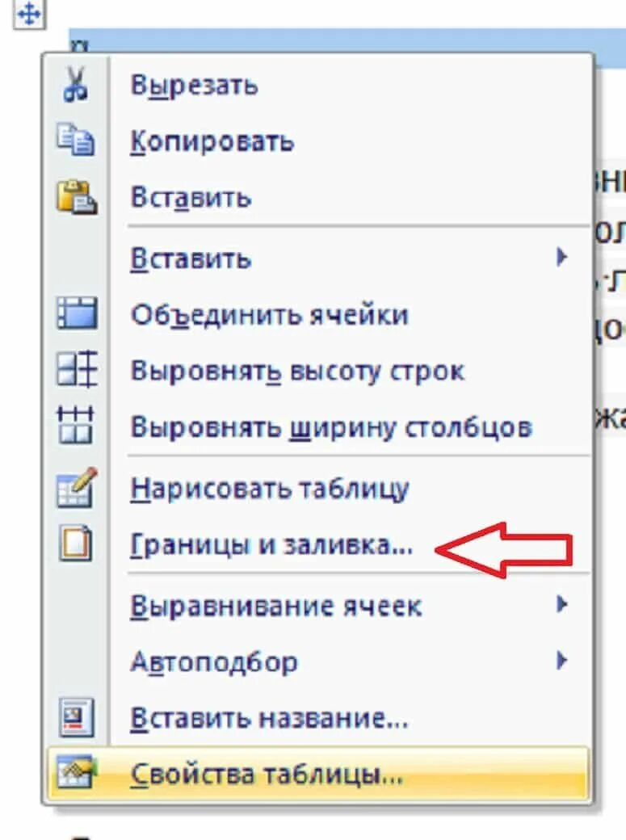The height and width of the screenshot is (840, 626).
Task: Expand the arrow next to Автоподбор
Action: [x=561, y=661]
